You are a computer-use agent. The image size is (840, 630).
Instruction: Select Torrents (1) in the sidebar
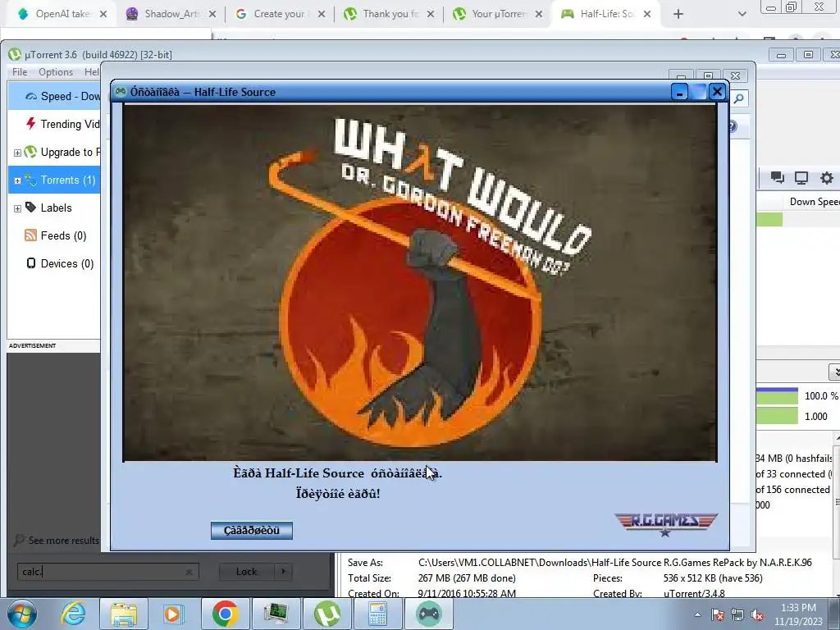click(x=54, y=180)
